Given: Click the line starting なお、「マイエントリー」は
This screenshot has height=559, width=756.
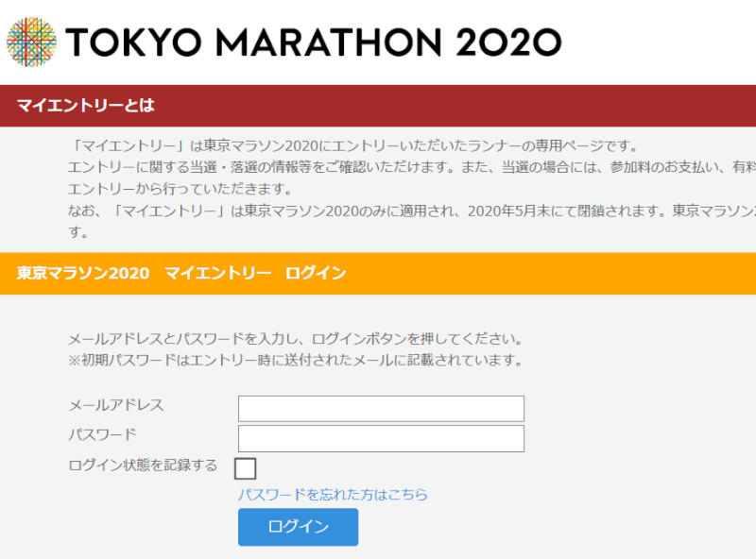Looking at the screenshot, I should pyautogui.click(x=412, y=211).
